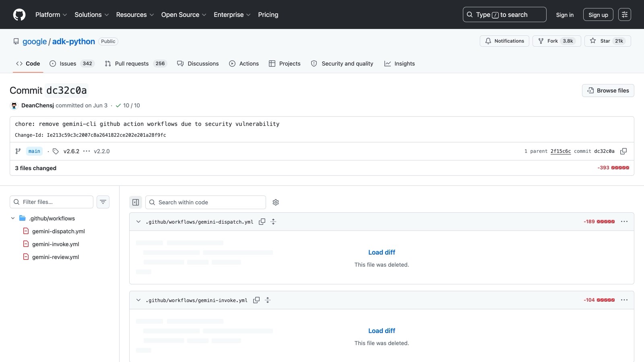Open more options for gemini-dispatch.yml
The width and height of the screenshot is (644, 362).
coord(624,222)
